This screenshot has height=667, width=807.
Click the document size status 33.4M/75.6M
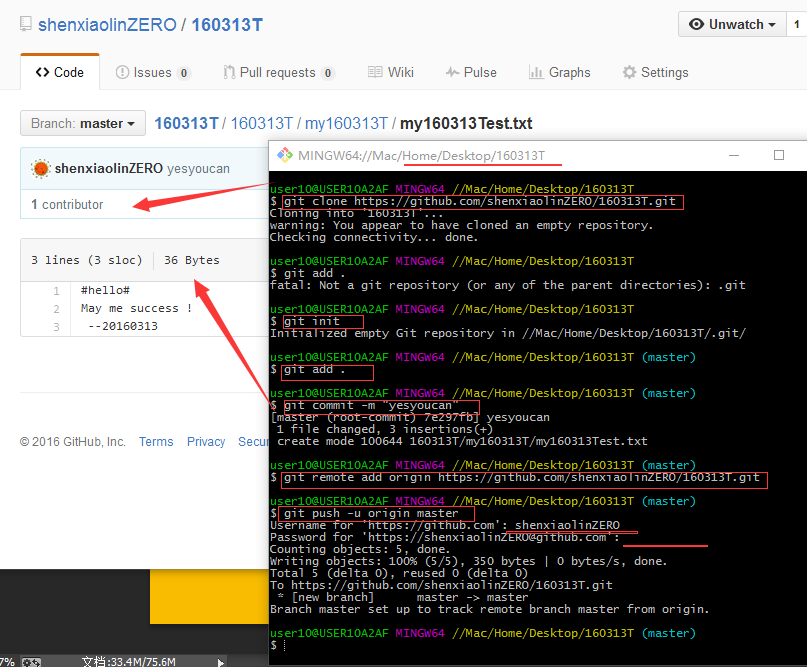pos(129,661)
